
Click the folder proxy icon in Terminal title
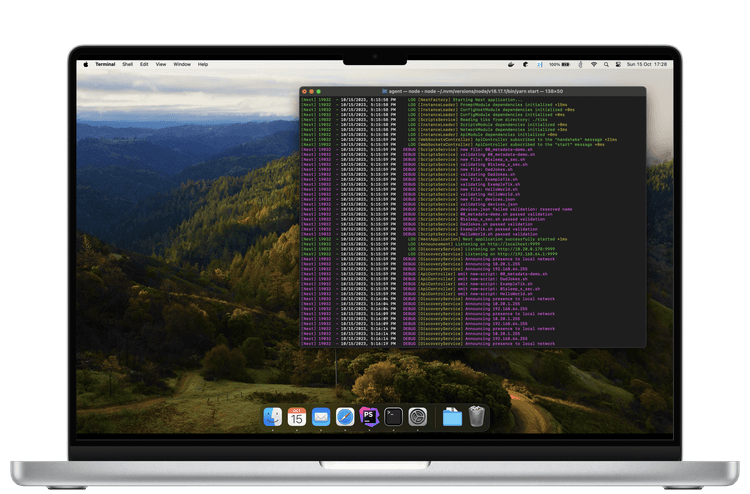[384, 91]
